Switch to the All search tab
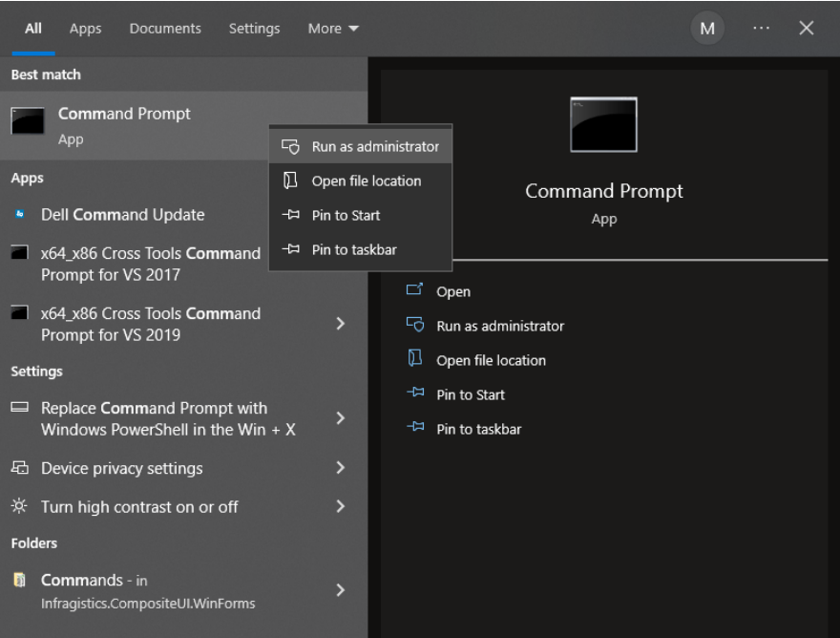This screenshot has height=638, width=840. pyautogui.click(x=33, y=29)
